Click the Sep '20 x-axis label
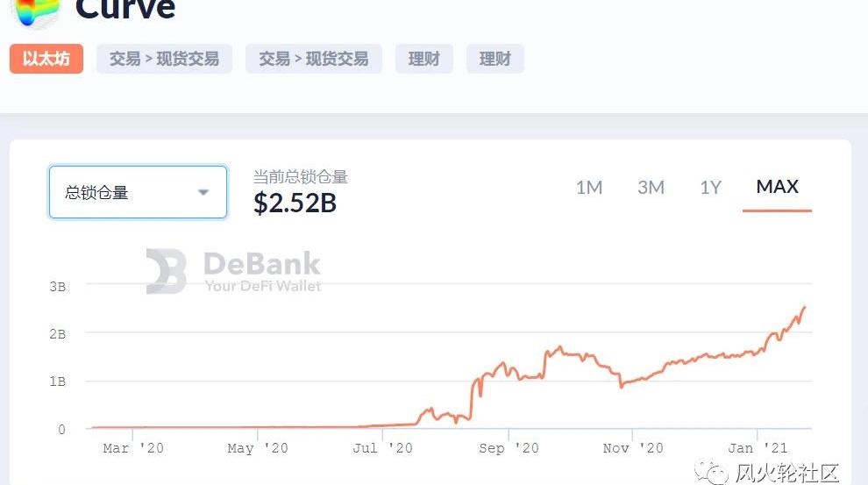This screenshot has height=485, width=868. tap(509, 448)
